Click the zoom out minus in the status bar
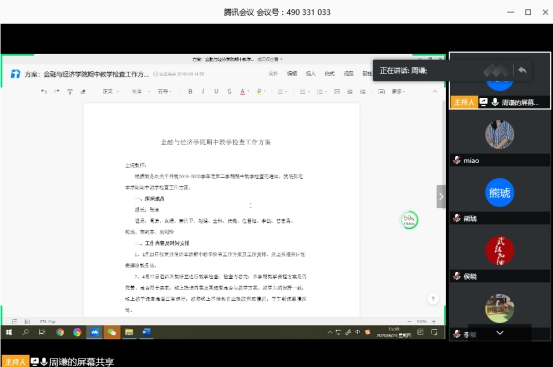Viewport: 553px width, 367px height. pyautogui.click(x=409, y=321)
